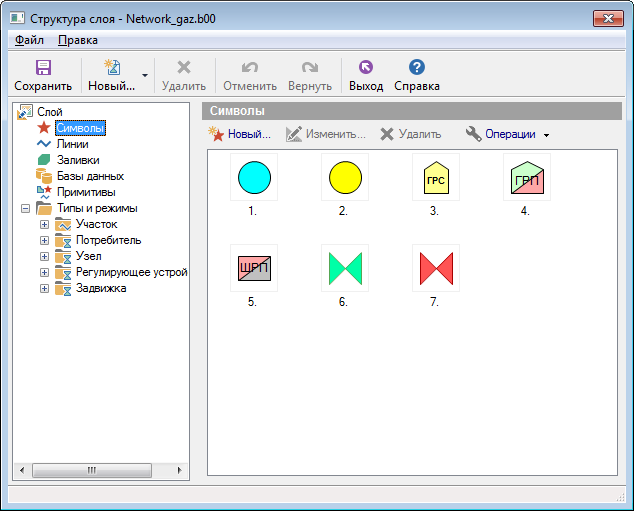Select the ГРП symbol 4
Screen dimensions: 634x511
tap(527, 178)
